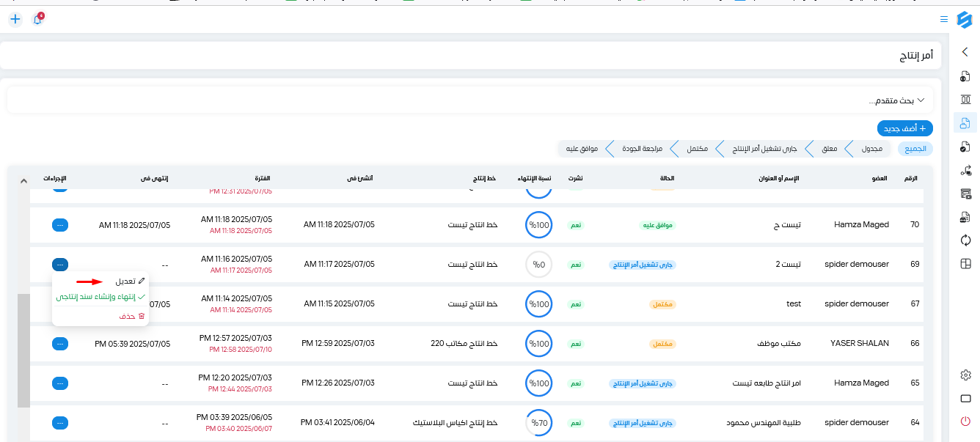This screenshot has width=980, height=442.
Task: Open the grid layout icon in the sidebar
Action: click(965, 264)
